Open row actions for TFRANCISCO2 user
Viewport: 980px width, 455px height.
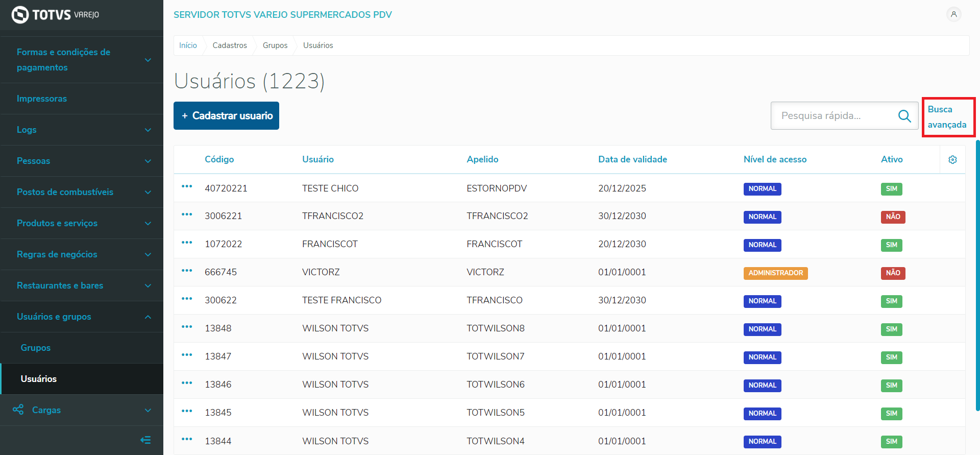187,214
